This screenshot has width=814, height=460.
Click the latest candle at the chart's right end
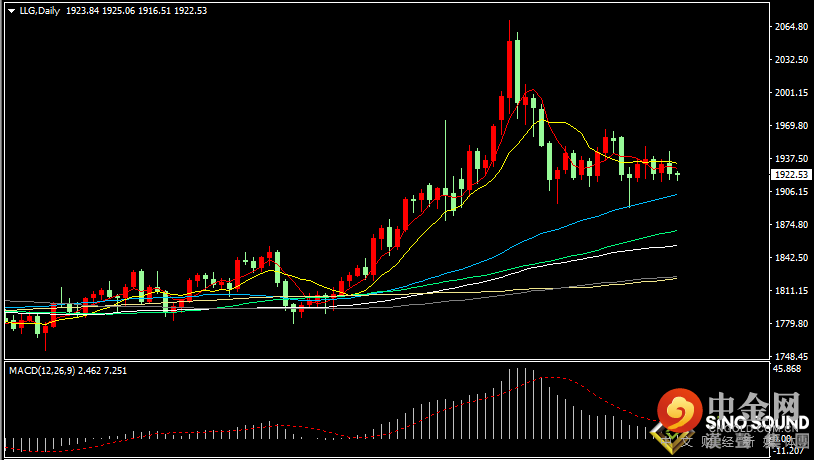(x=677, y=175)
